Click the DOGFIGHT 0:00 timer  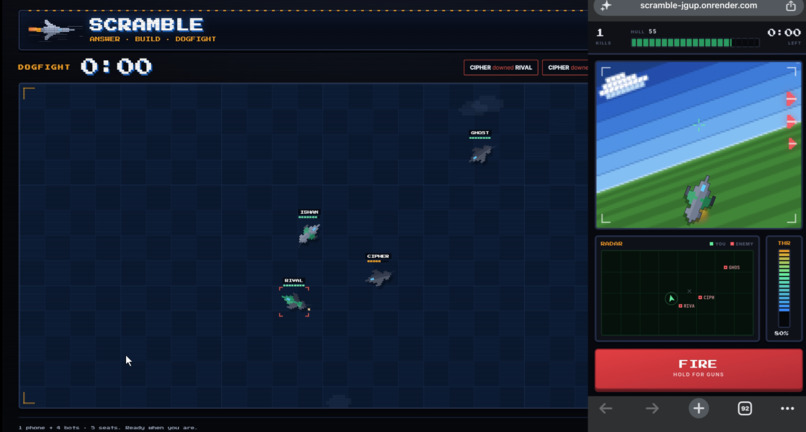[85, 67]
